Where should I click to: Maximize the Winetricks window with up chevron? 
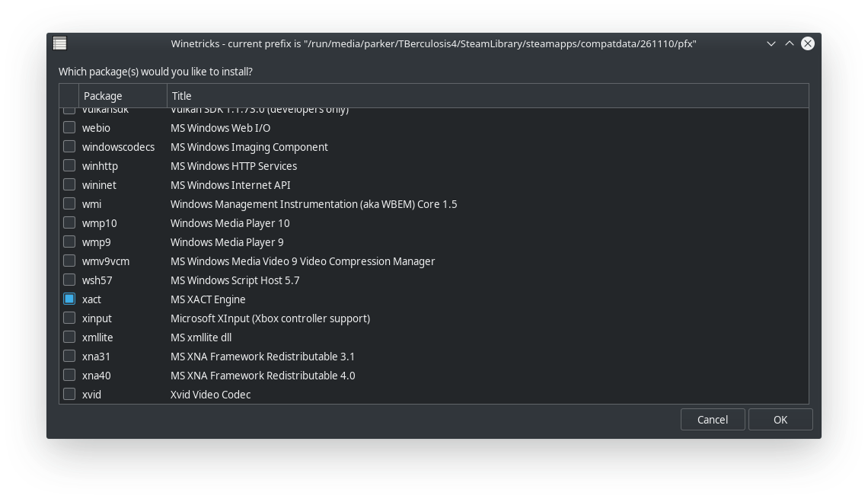(790, 43)
